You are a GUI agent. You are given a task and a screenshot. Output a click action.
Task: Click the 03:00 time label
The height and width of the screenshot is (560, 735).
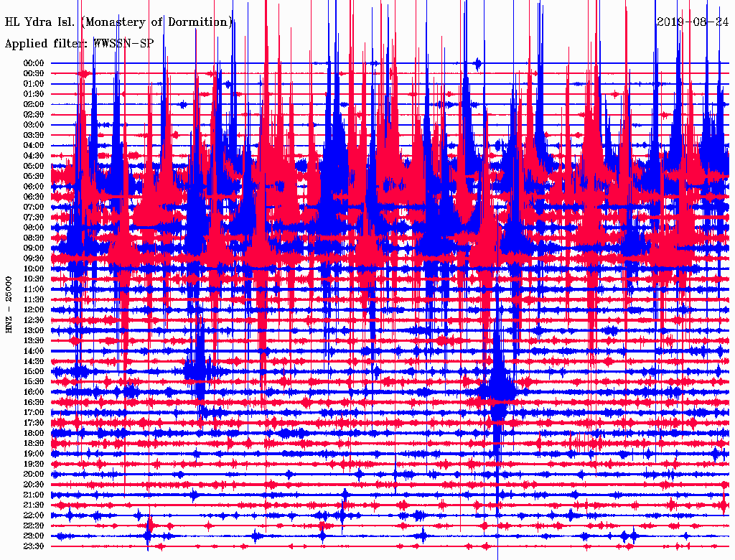[33, 125]
